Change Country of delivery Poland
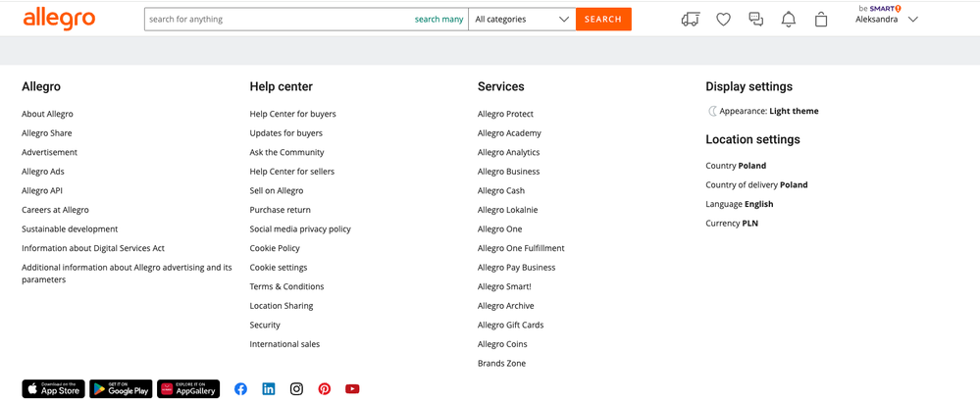This screenshot has width=980, height=404. [756, 184]
